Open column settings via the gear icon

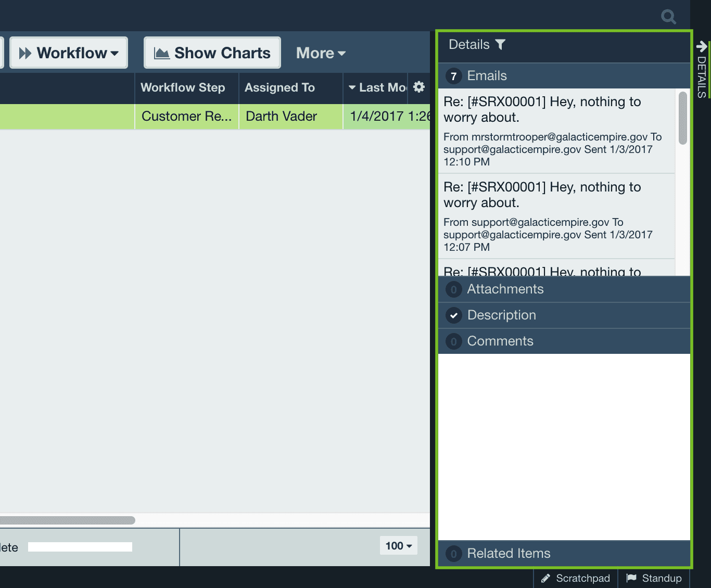point(418,87)
